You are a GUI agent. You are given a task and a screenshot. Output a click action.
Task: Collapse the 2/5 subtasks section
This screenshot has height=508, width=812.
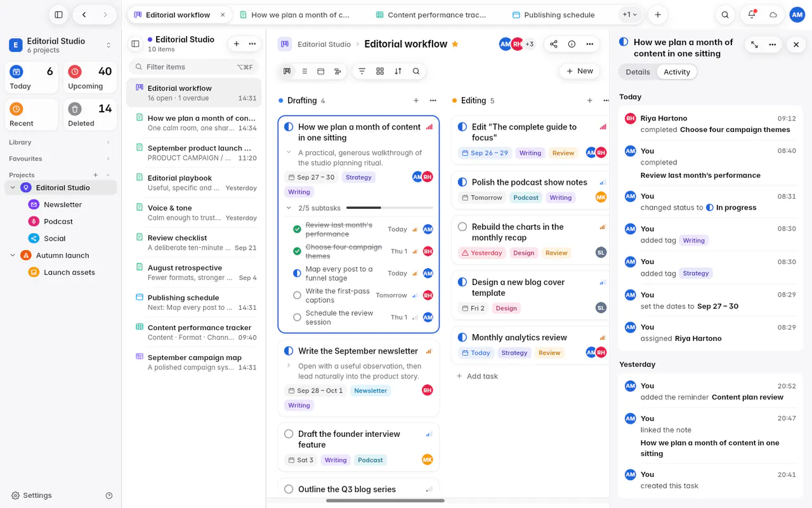289,208
